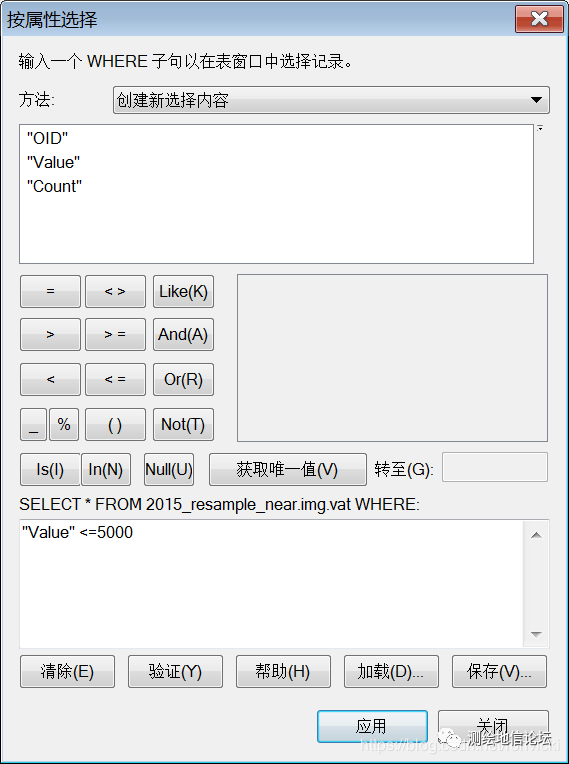Image resolution: width=569 pixels, height=764 pixels.
Task: Click inside the WHERE expression text box
Action: 272,584
